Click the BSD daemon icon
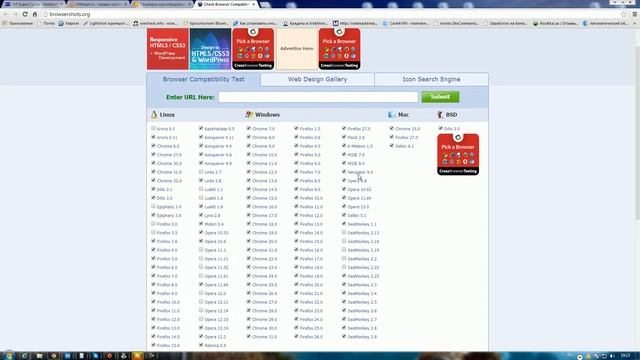 440,115
